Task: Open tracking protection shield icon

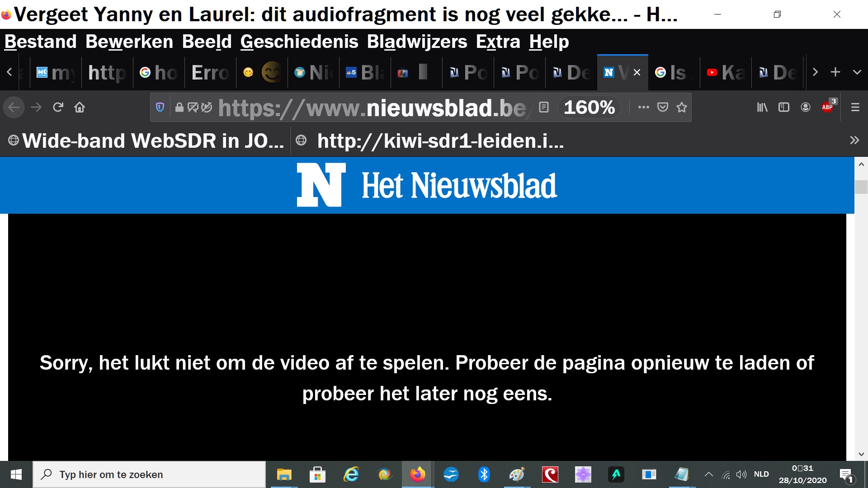Action: pos(160,108)
